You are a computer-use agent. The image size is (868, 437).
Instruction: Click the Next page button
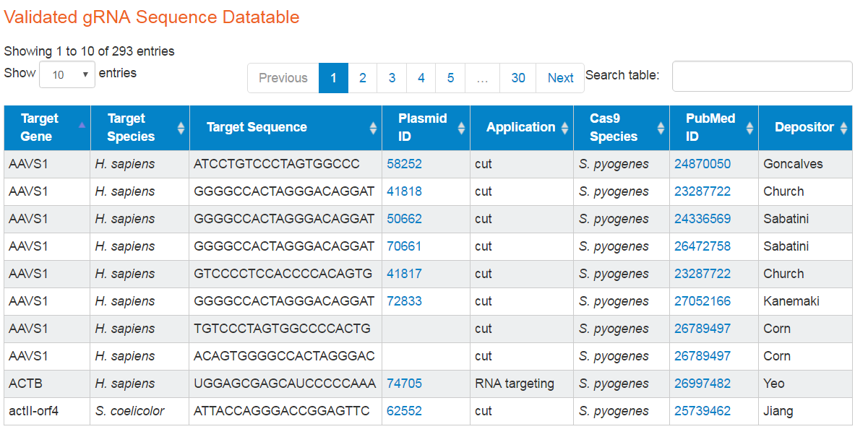tap(560, 77)
